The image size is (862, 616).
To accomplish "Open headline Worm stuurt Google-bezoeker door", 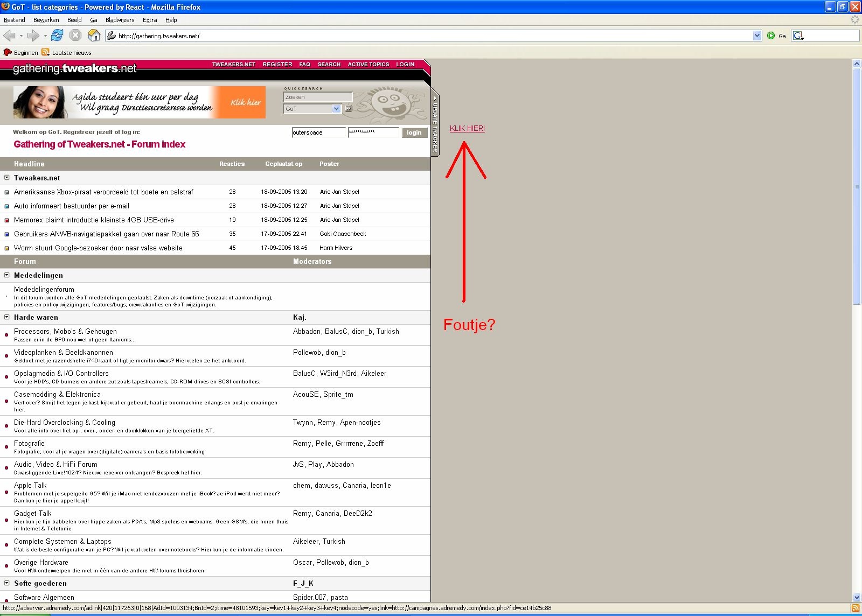I will point(98,248).
